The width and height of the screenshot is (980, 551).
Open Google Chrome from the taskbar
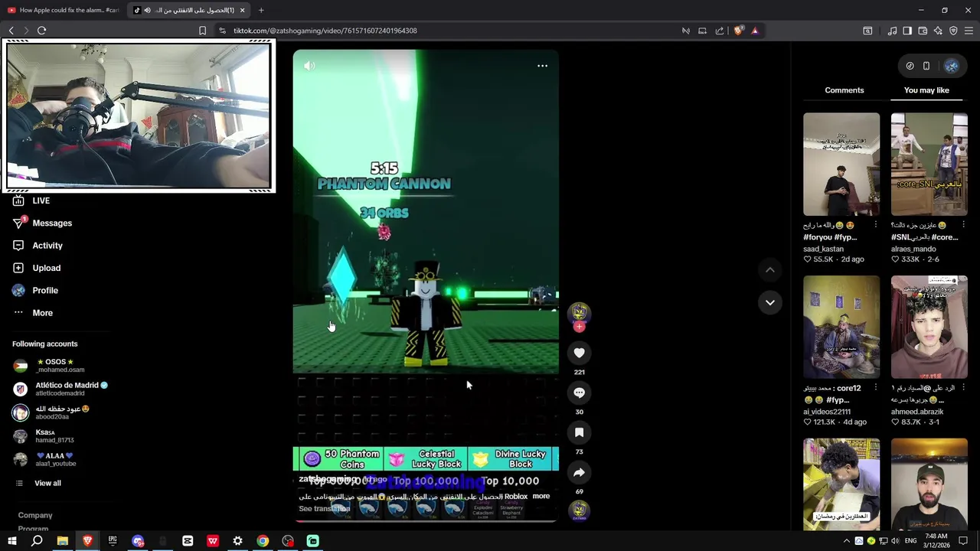coord(263,541)
